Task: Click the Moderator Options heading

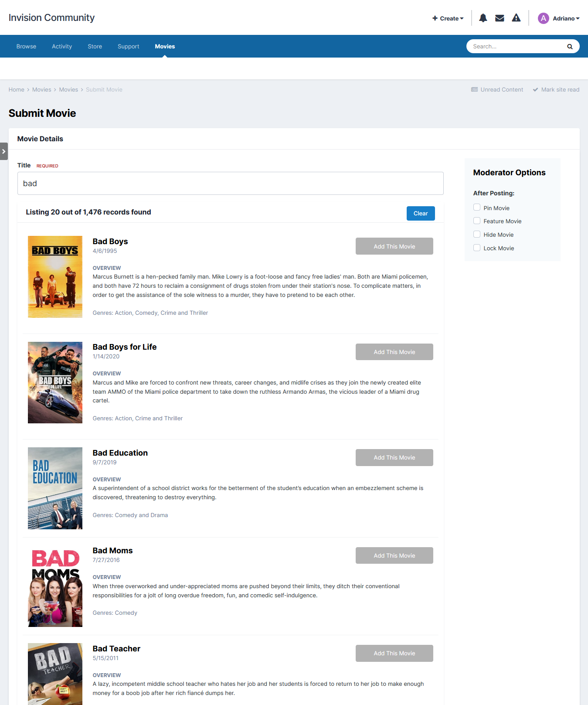Action: 510,173
